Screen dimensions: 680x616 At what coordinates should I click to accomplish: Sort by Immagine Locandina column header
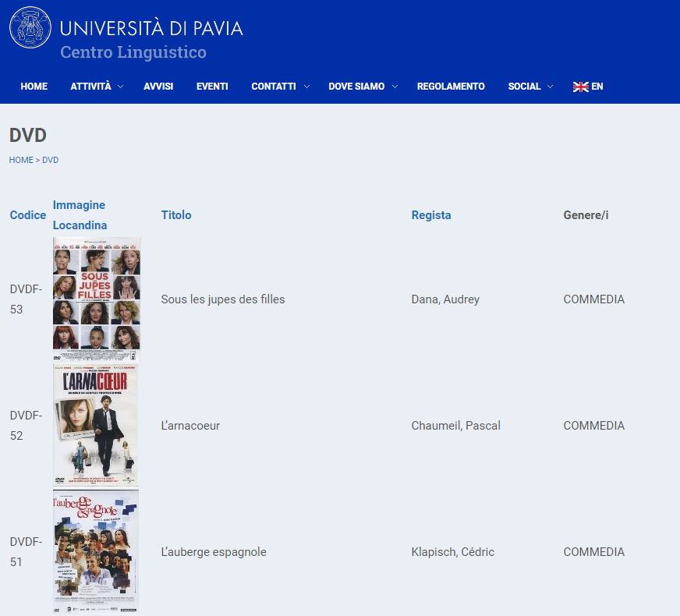[x=80, y=215]
